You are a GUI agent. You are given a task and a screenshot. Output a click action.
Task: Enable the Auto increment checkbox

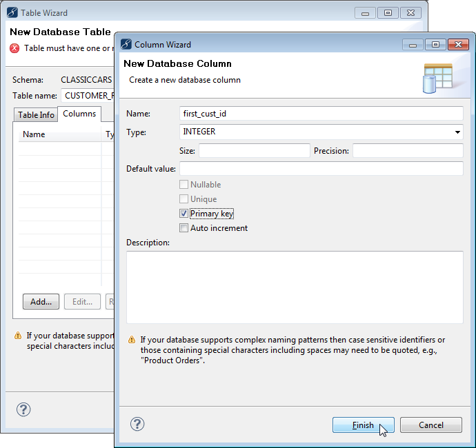[x=184, y=228]
